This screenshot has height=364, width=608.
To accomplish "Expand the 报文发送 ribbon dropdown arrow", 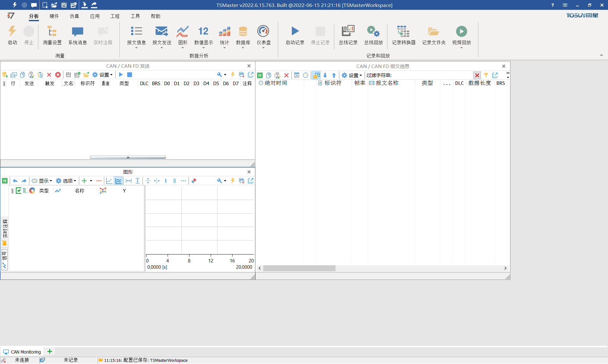I will [162, 48].
